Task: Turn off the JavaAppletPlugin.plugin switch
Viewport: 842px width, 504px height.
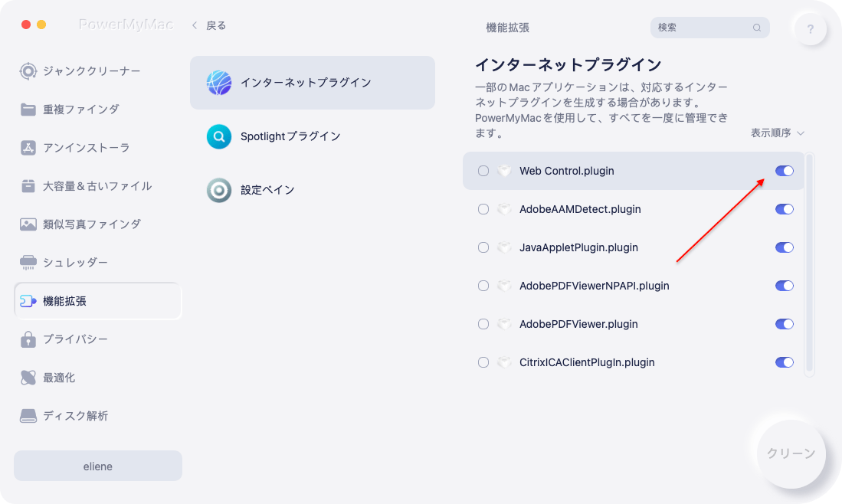Action: pos(784,247)
